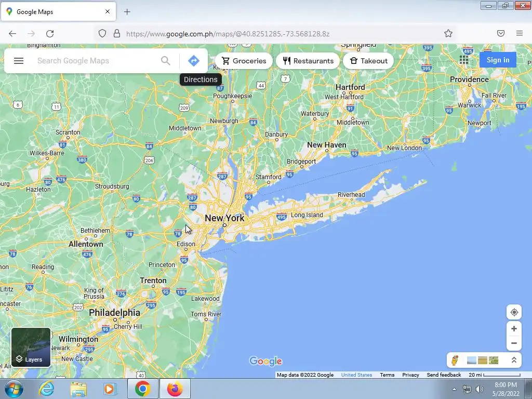Zoom in with the plus button
Screen dimensions: 532x399
tap(514, 329)
